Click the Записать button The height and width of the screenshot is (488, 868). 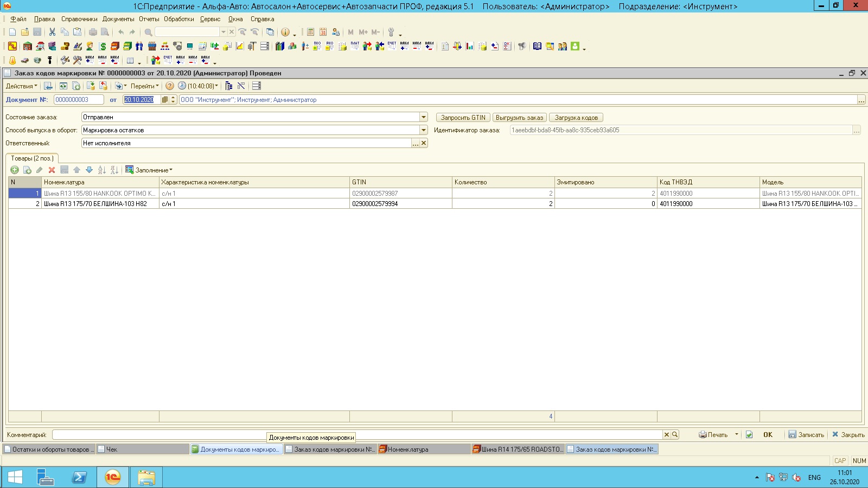tap(806, 434)
